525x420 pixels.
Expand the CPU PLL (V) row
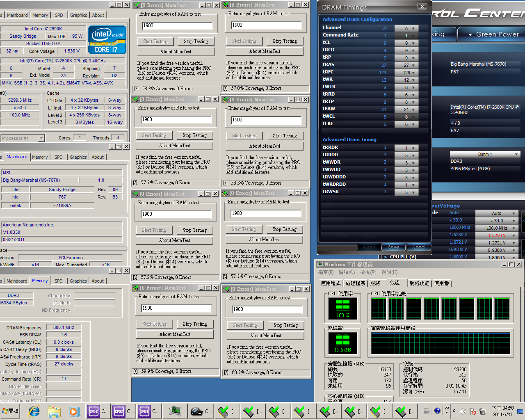click(x=385, y=257)
